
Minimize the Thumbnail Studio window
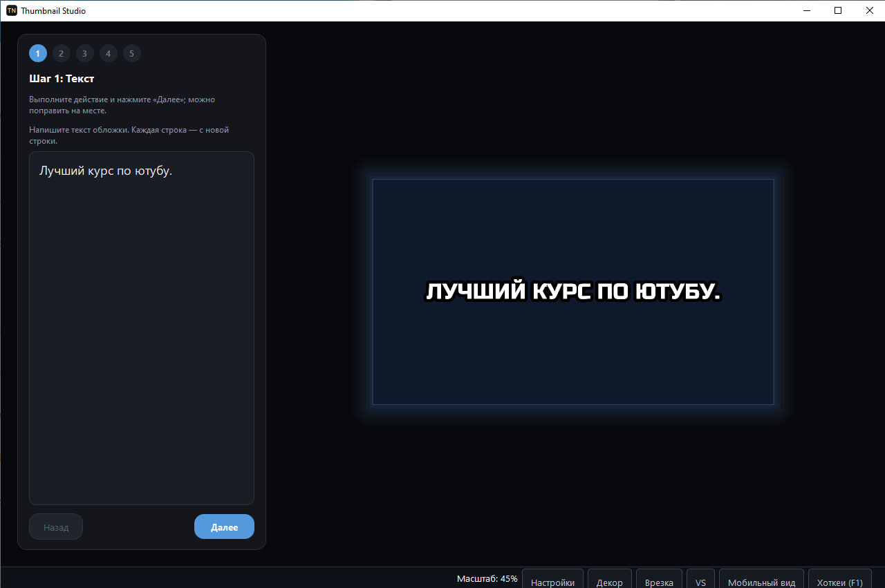806,10
